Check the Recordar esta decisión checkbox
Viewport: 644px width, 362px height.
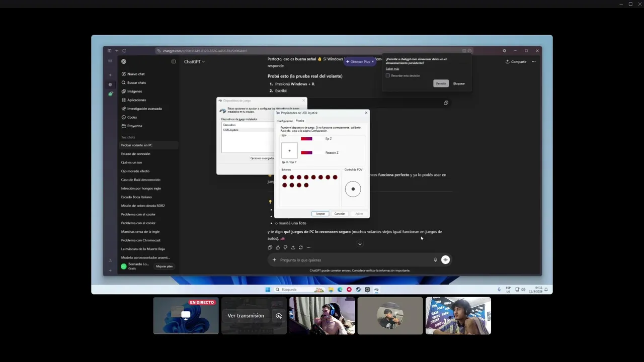(x=388, y=75)
